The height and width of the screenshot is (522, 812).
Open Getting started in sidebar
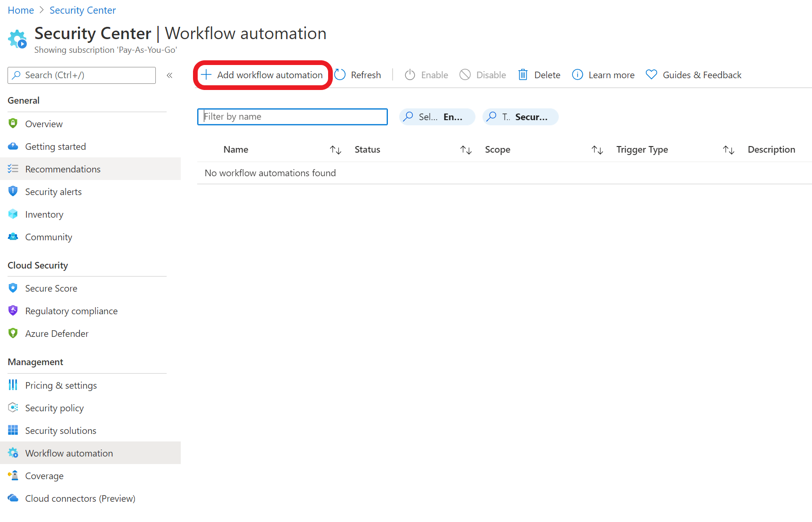90,147
